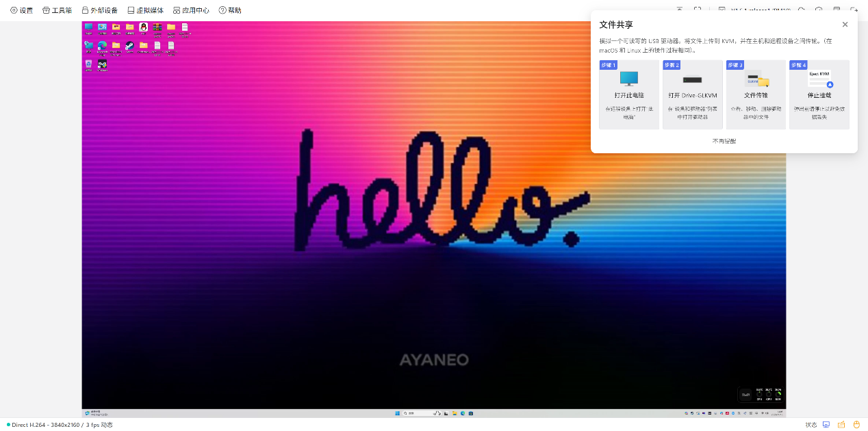
Task: Click the QQ penguin desktop icon
Action: tap(143, 28)
